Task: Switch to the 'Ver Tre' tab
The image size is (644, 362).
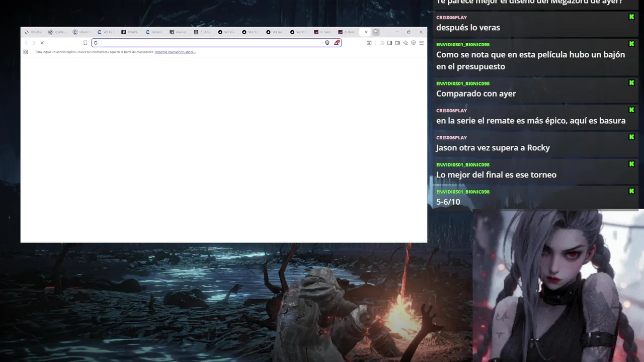Action: pos(251,32)
